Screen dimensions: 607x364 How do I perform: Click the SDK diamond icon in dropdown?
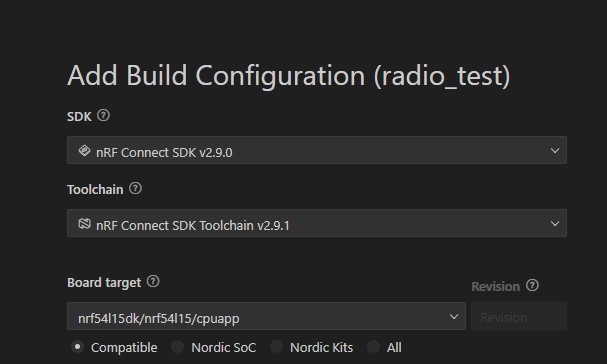[x=84, y=151]
